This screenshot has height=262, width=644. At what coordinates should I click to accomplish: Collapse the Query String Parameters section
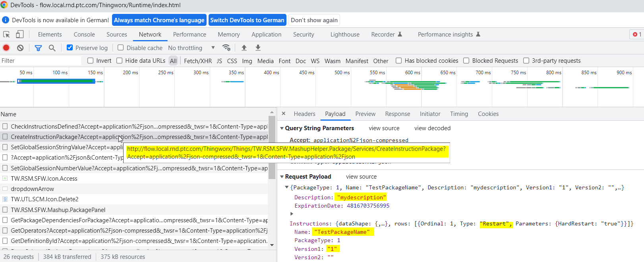tap(282, 128)
